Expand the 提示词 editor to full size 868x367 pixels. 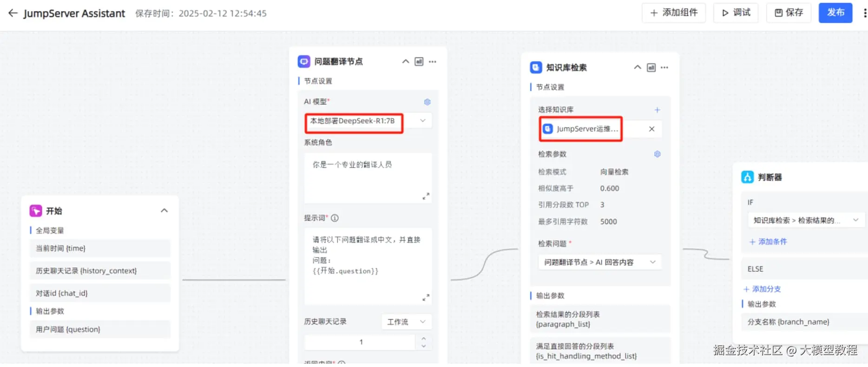[426, 297]
